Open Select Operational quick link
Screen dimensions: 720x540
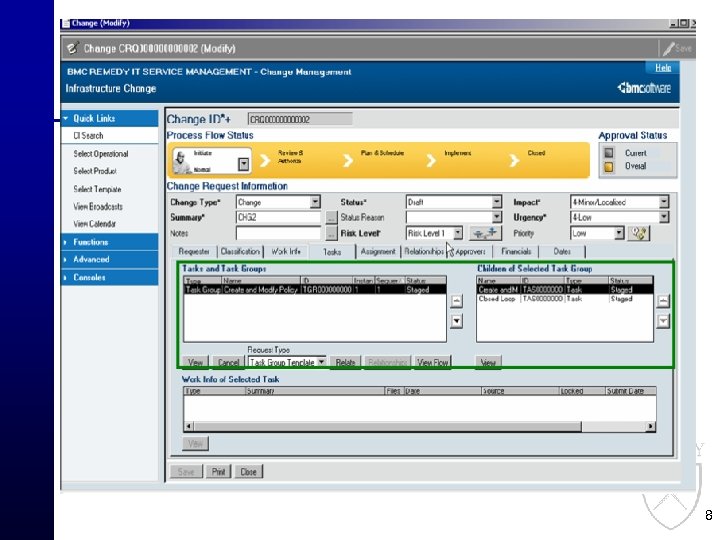point(101,154)
